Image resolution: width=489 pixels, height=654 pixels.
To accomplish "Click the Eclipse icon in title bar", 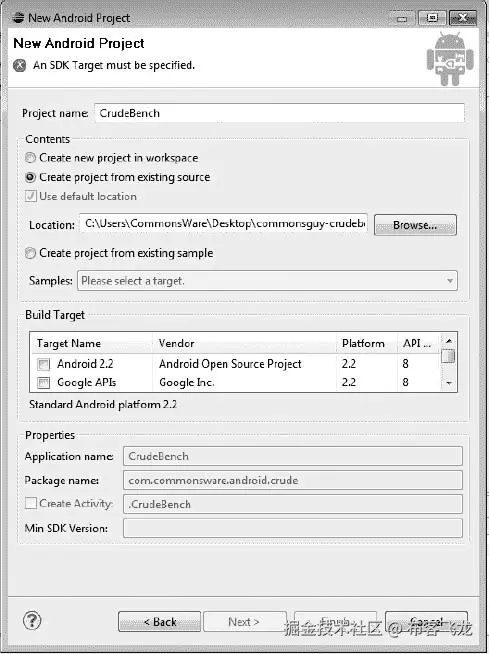I will pos(18,18).
